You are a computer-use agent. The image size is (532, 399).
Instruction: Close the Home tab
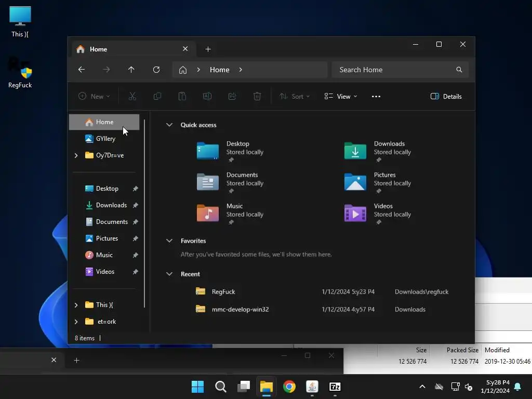coord(185,49)
